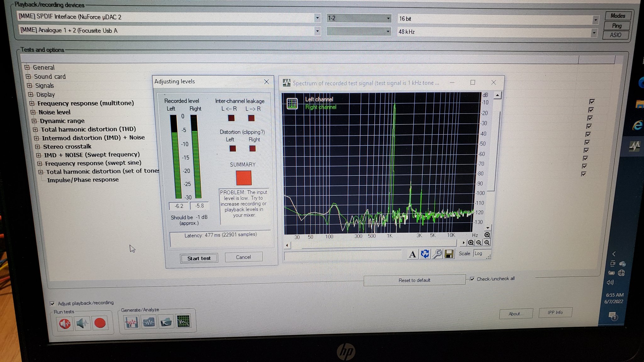Image resolution: width=644 pixels, height=362 pixels.
Task: Click the red recording-only test button
Action: (x=100, y=323)
